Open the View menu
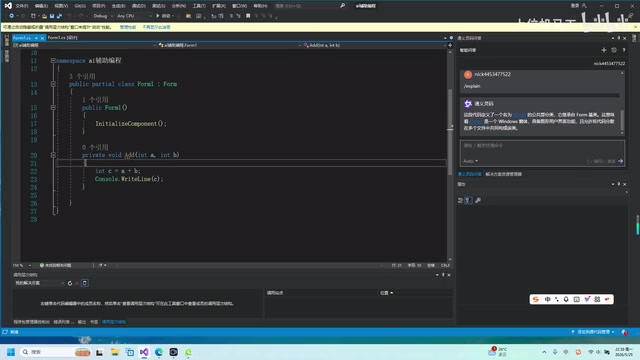Viewport: 640px width, 360px height. pos(61,6)
